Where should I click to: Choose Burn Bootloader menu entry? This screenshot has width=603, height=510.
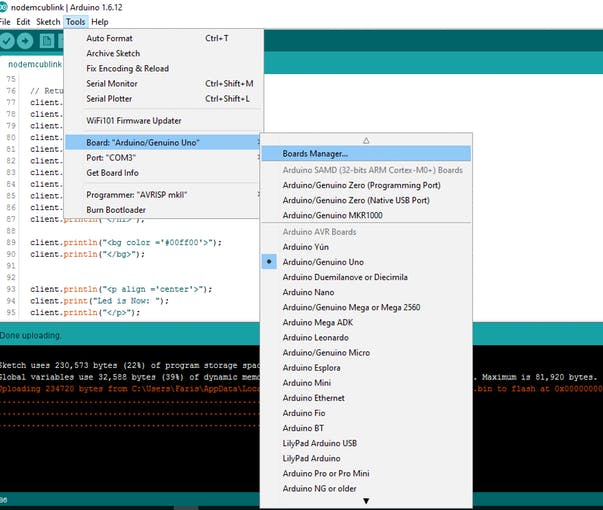[x=163, y=210]
